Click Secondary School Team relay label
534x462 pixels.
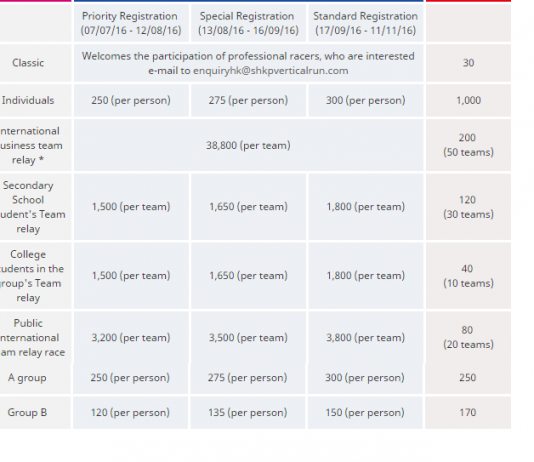[33, 207]
